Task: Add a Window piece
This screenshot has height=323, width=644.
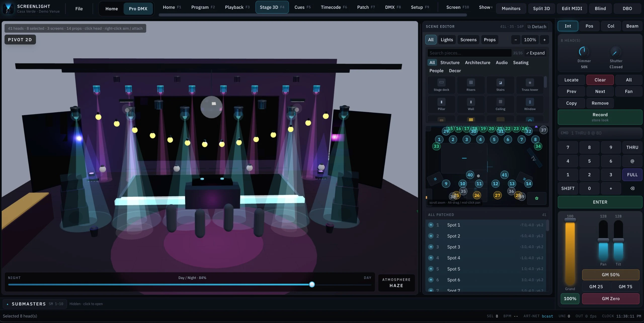Action: (530, 104)
